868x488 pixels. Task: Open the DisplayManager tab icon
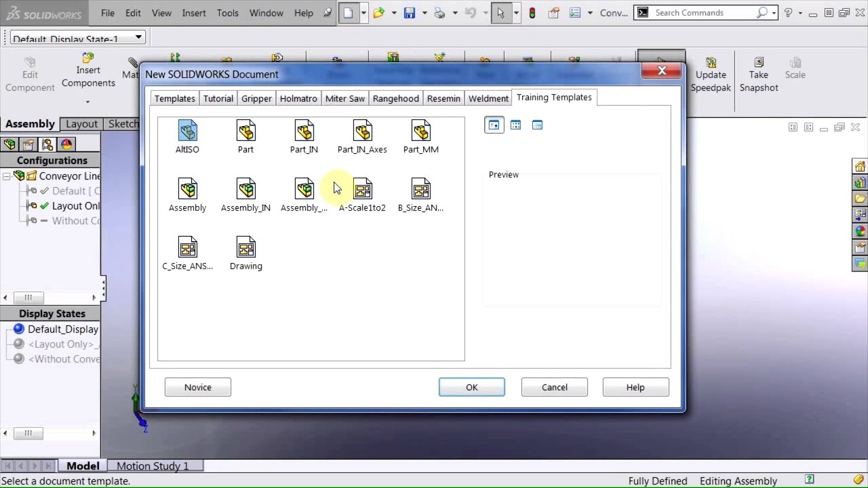click(66, 144)
